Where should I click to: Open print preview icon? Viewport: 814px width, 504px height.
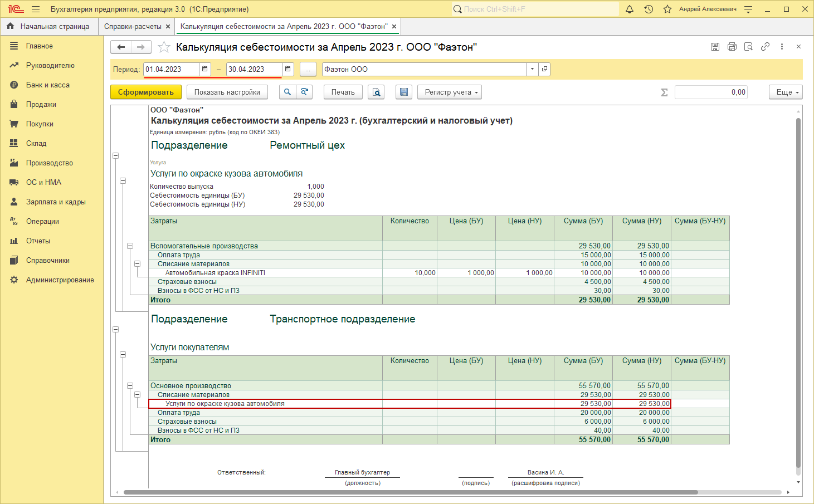(x=377, y=92)
